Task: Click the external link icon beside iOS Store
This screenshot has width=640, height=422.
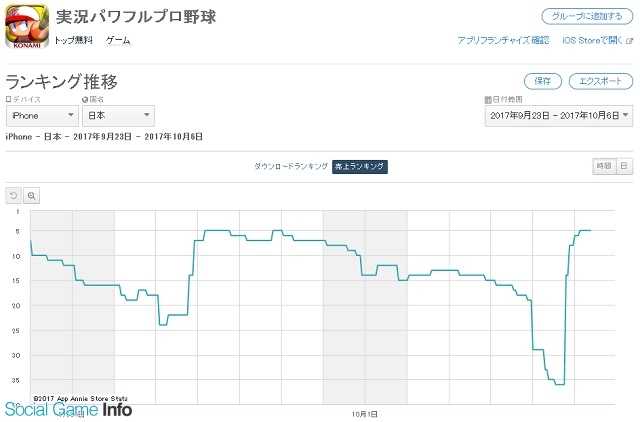Action: pos(629,40)
